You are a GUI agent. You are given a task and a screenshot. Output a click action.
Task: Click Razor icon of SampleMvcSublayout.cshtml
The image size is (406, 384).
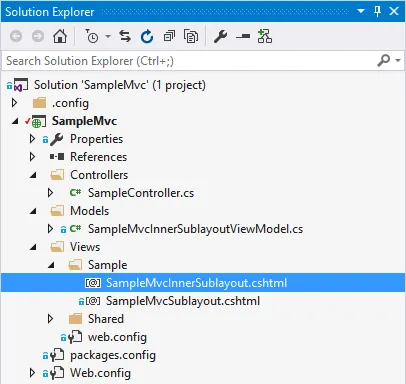pyautogui.click(x=93, y=301)
